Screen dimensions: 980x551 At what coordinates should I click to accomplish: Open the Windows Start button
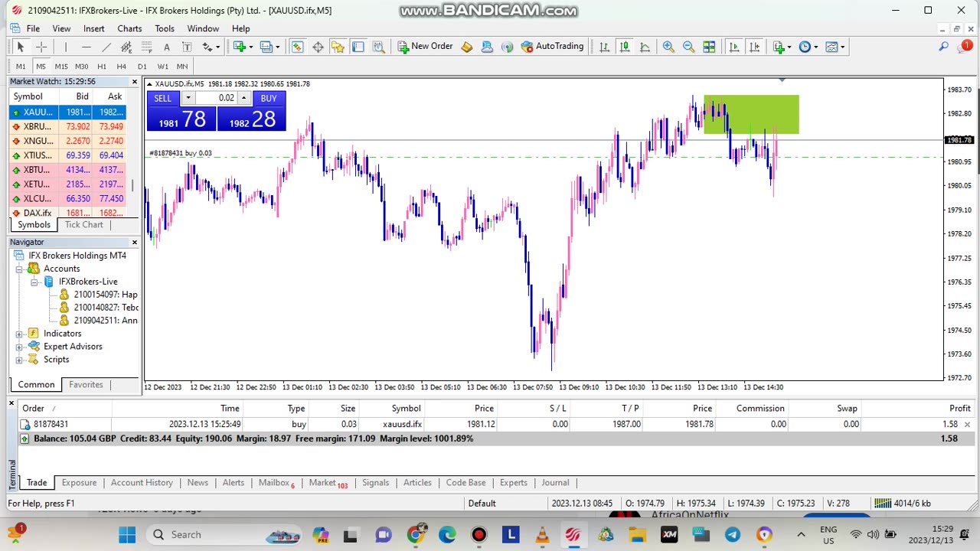click(x=127, y=534)
